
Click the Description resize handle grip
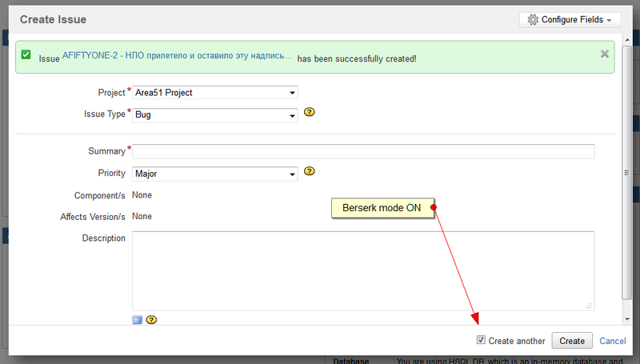(589, 306)
